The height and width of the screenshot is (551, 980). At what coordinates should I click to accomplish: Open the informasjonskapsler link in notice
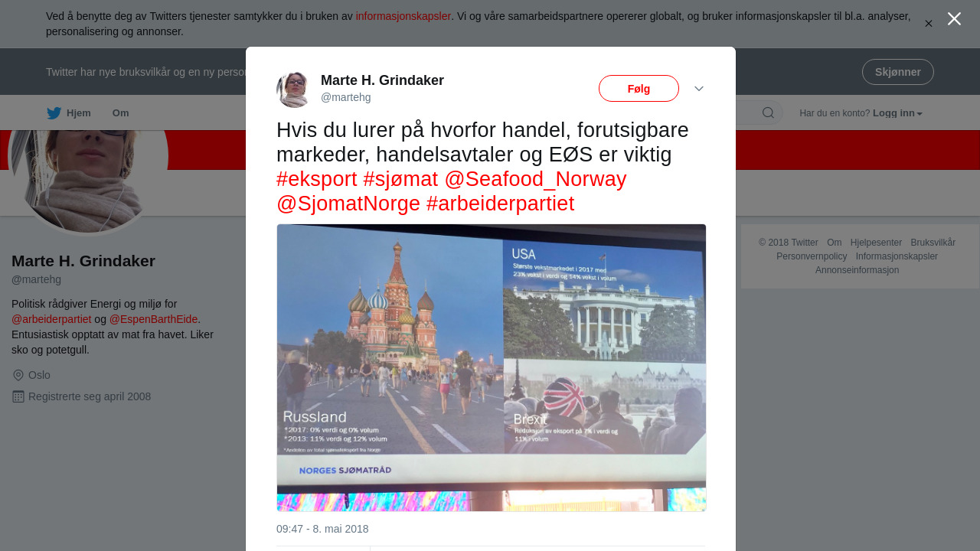pos(403,16)
